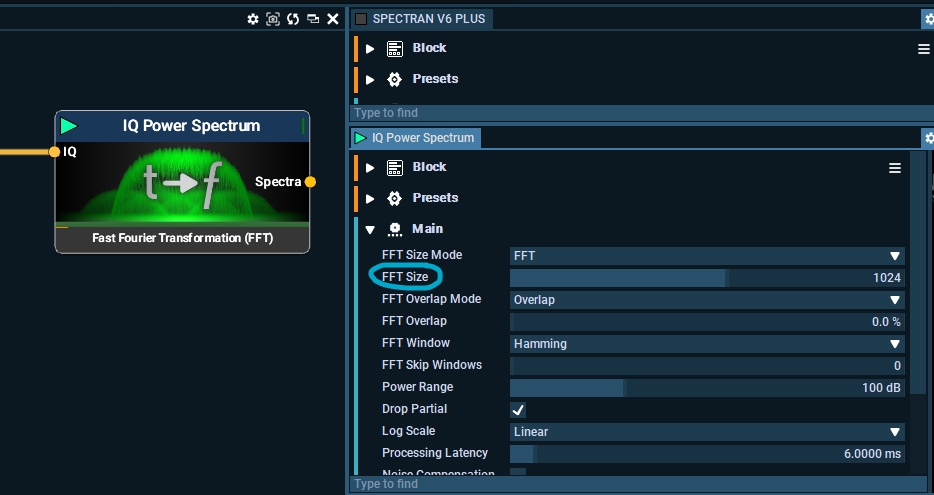Select the SPECTRAN V6 PLUS panel tab
The image size is (934, 495).
(x=430, y=19)
